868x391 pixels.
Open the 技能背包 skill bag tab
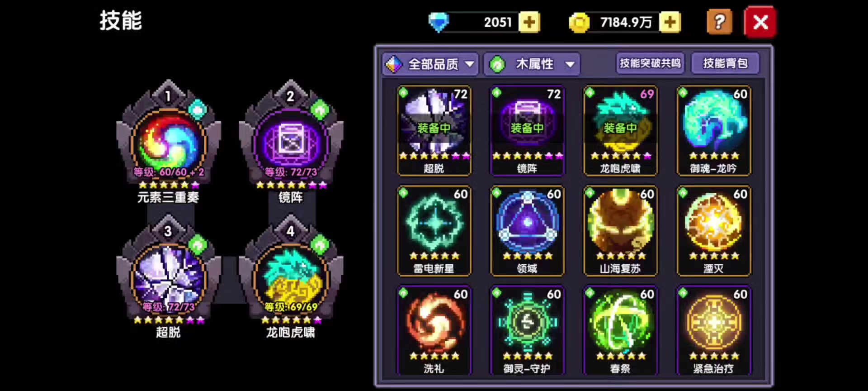pyautogui.click(x=725, y=63)
